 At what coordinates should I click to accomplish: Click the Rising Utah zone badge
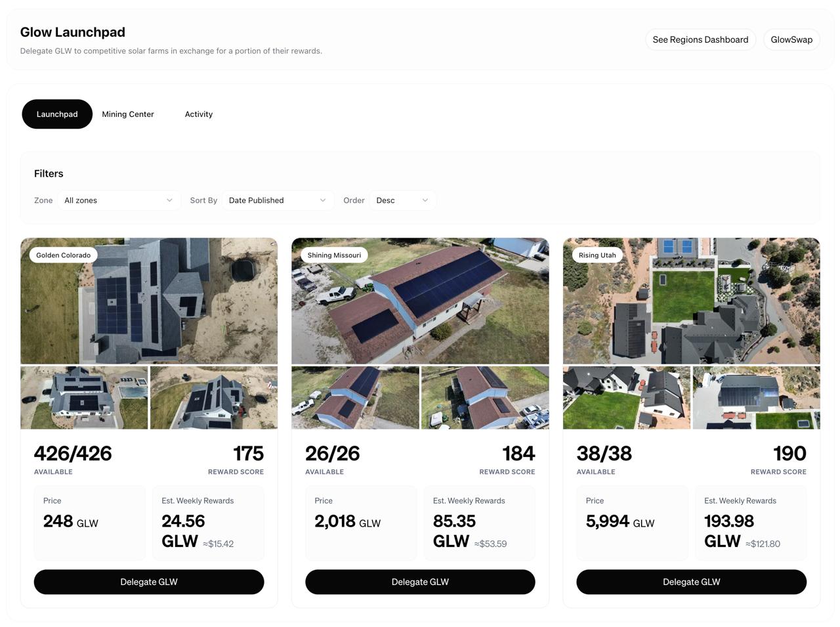(x=597, y=255)
